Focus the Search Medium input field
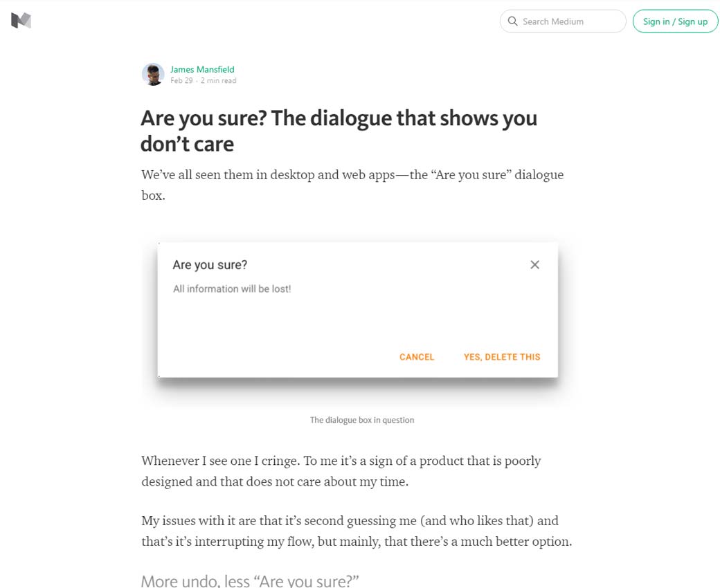 point(568,21)
